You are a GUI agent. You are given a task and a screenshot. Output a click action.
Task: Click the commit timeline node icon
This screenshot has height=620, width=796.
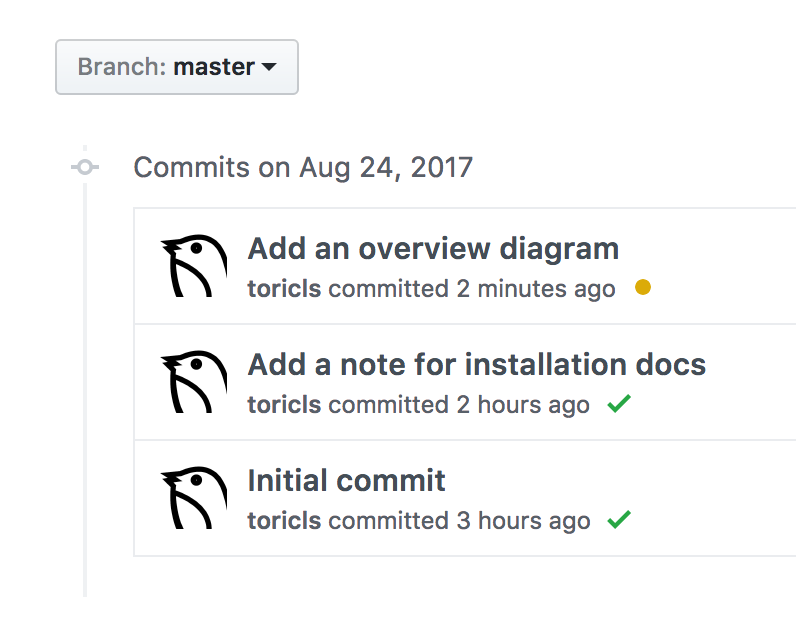pyautogui.click(x=86, y=167)
